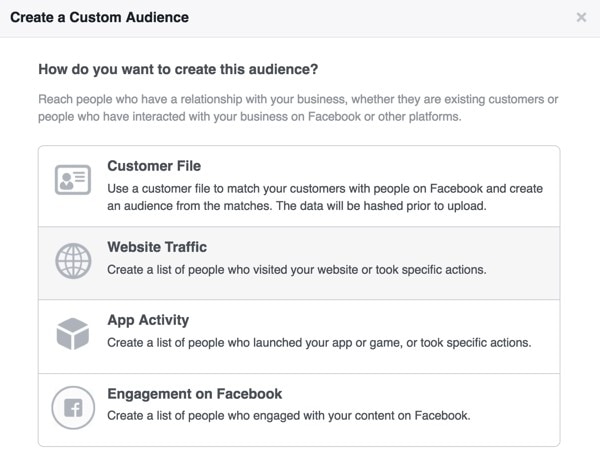This screenshot has height=460, width=600.
Task: Click the Website Traffic globe icon
Action: pyautogui.click(x=73, y=261)
